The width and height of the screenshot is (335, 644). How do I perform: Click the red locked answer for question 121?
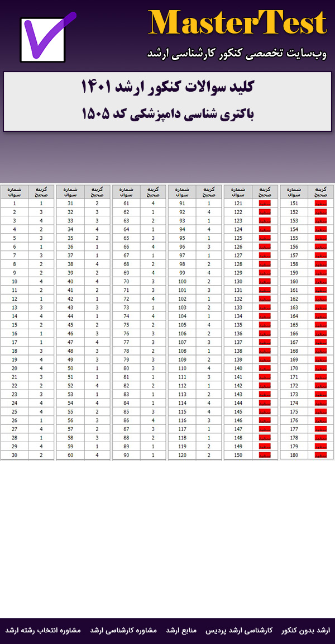(x=265, y=203)
